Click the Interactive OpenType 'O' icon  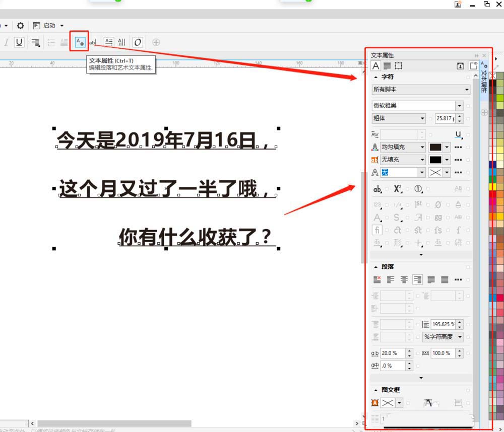point(137,42)
